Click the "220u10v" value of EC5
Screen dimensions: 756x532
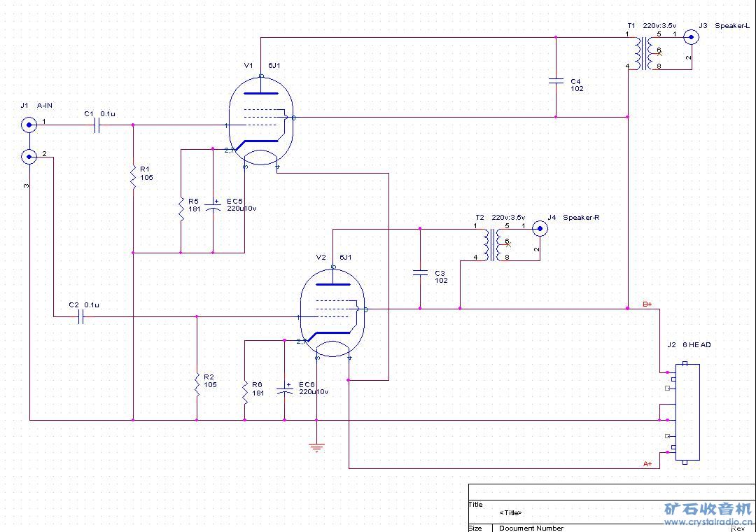[x=241, y=209]
